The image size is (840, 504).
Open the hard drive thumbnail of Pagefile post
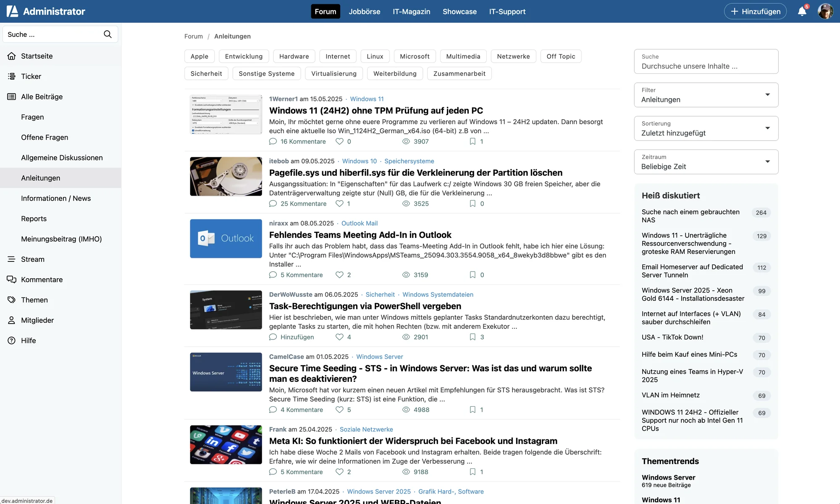[226, 177]
